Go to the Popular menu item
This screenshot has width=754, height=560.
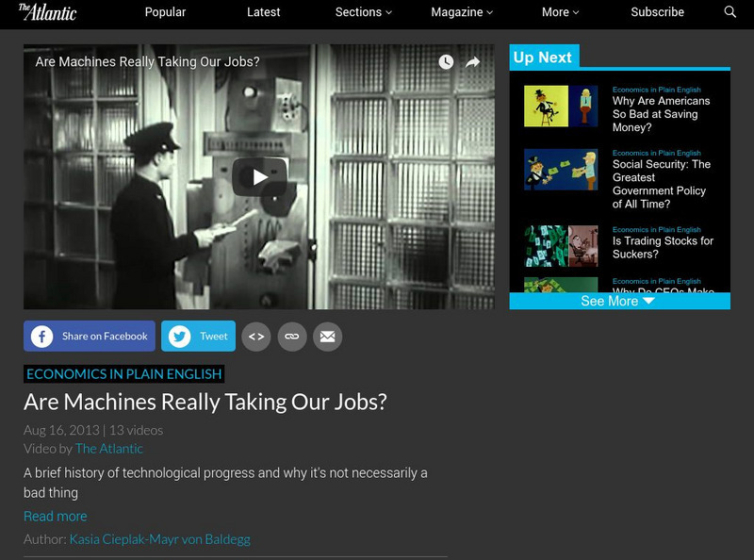click(166, 12)
